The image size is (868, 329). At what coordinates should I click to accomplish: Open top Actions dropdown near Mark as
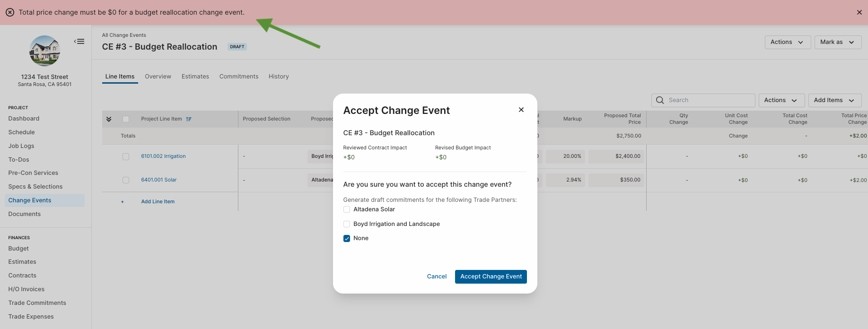click(788, 42)
